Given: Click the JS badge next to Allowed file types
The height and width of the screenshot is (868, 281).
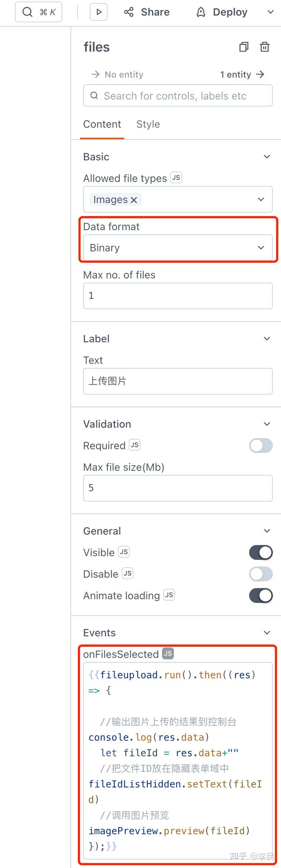Looking at the screenshot, I should click(x=176, y=177).
